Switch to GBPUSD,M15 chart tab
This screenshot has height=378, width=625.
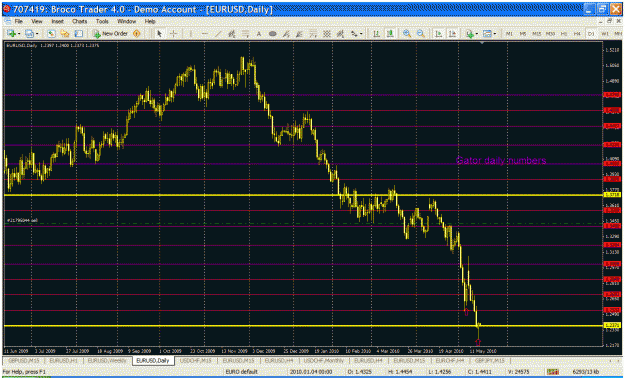(x=24, y=360)
